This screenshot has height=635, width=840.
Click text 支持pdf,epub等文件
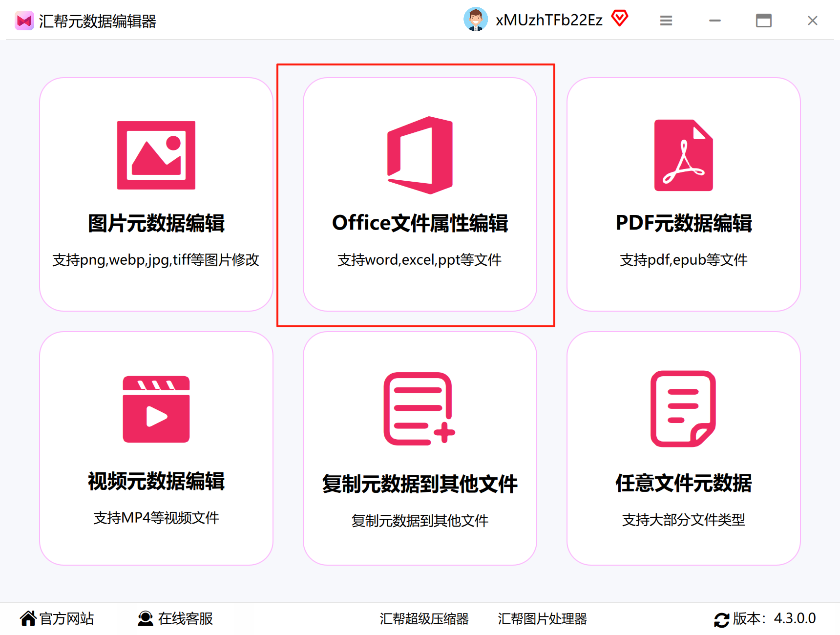(x=684, y=260)
